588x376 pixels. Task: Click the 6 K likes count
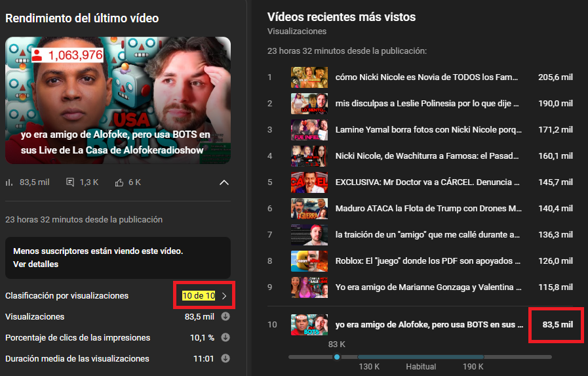click(x=134, y=182)
